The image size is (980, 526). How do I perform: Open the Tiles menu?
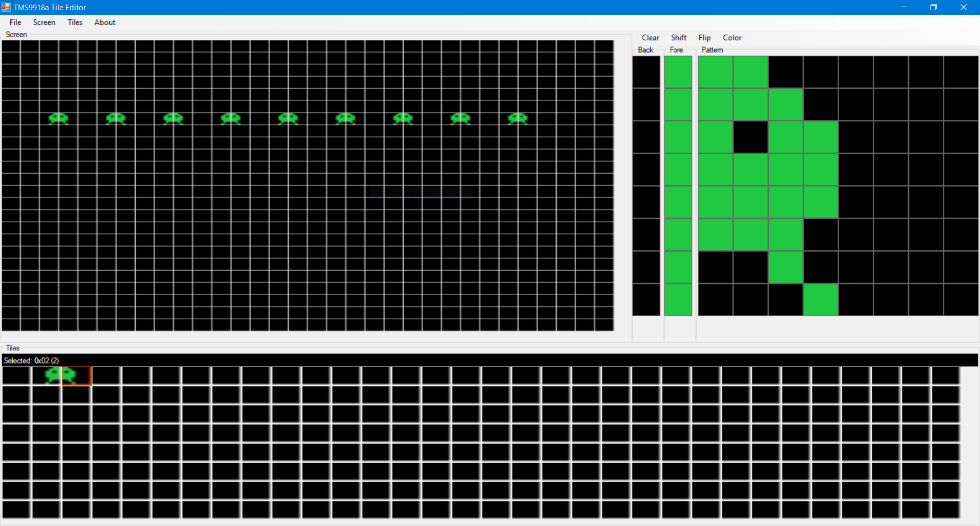pos(75,22)
